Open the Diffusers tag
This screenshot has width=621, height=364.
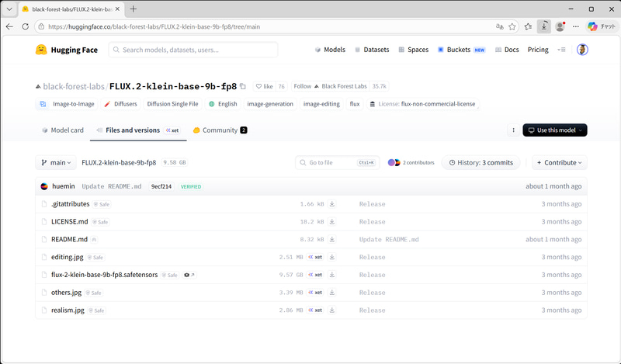tap(120, 104)
